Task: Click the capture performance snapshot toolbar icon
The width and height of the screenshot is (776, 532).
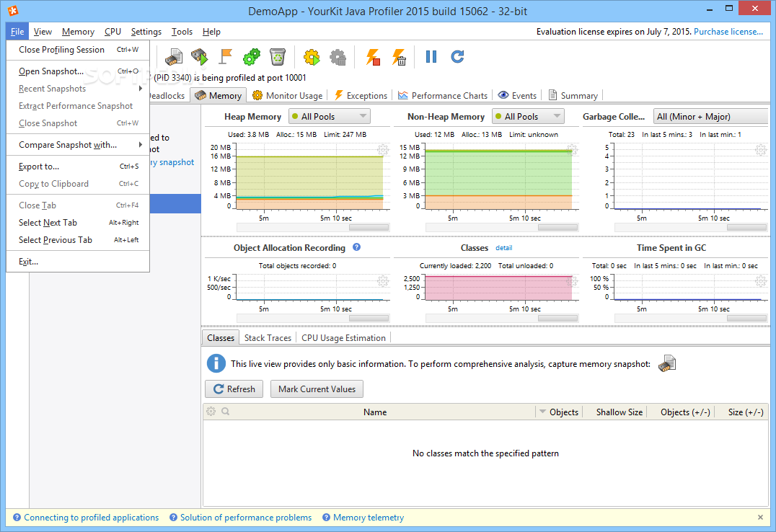Action: pyautogui.click(x=200, y=57)
